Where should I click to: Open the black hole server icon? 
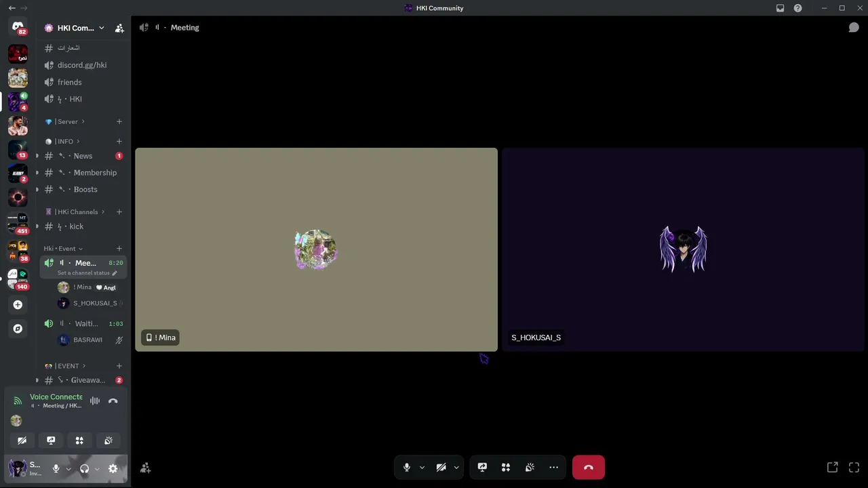point(18,198)
